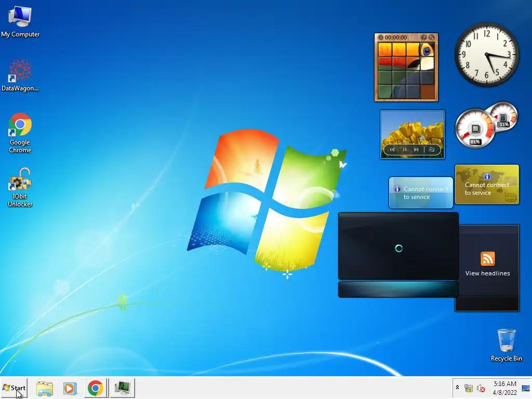The width and height of the screenshot is (532, 399).
Task: Click the brown empty puzzle slot
Action: pyautogui.click(x=427, y=91)
